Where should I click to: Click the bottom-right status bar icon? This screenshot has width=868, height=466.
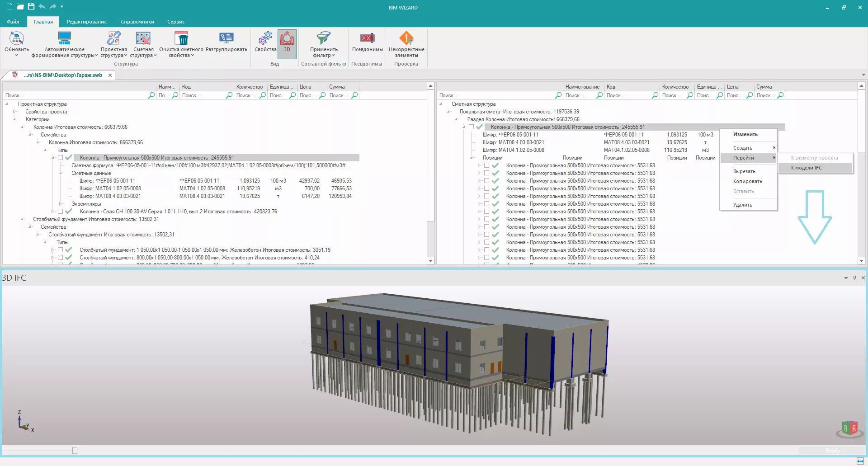860,461
